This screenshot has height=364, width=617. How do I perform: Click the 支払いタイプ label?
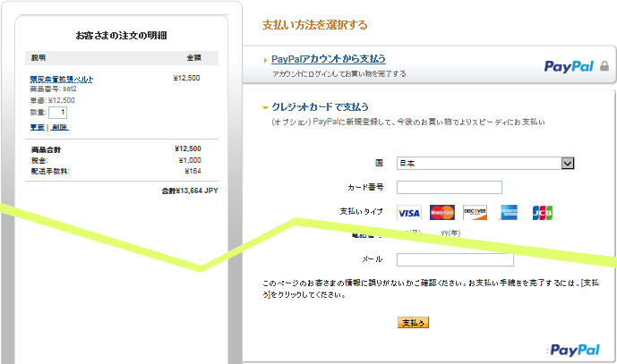coord(361,211)
